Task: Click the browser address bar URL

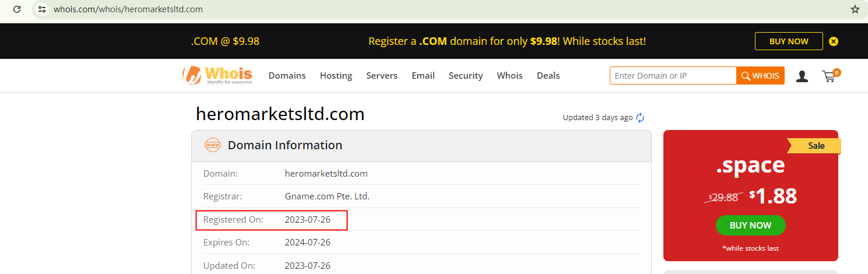Action: [x=128, y=9]
